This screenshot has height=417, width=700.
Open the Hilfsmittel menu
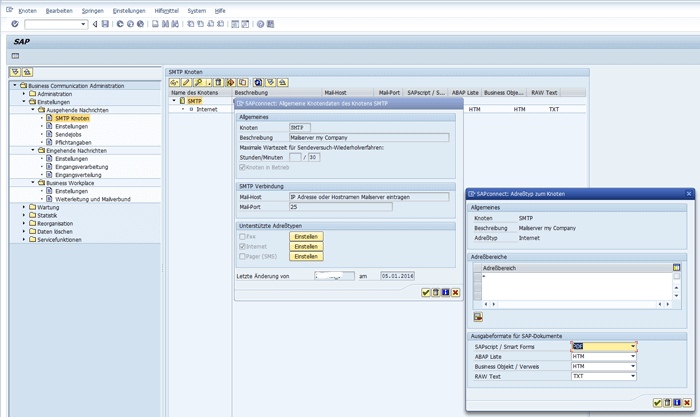(167, 11)
